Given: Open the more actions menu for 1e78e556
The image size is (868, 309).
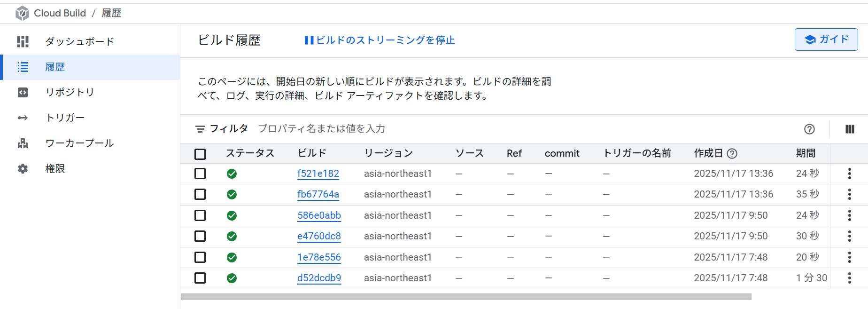Looking at the screenshot, I should (849, 257).
